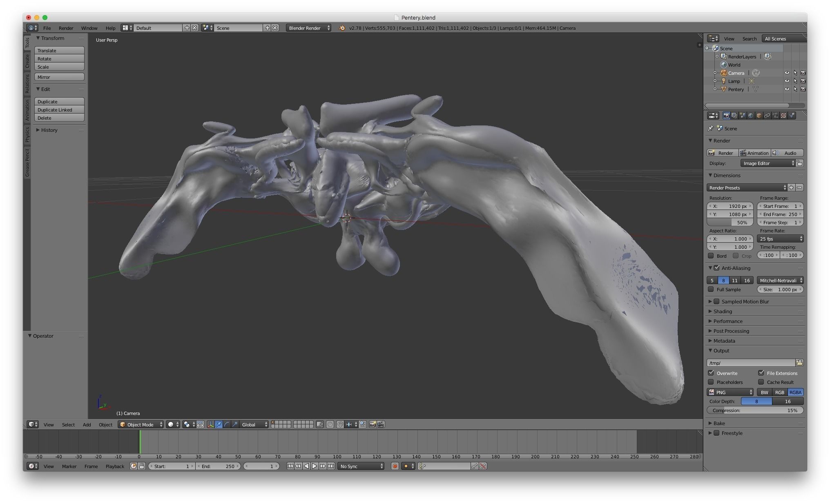Toggle visibility eye for Lamp object
Image resolution: width=830 pixels, height=504 pixels.
[x=787, y=81]
